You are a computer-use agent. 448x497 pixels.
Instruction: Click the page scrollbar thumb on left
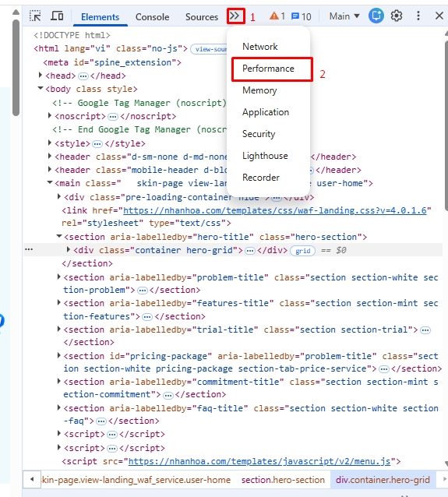[x=16, y=68]
